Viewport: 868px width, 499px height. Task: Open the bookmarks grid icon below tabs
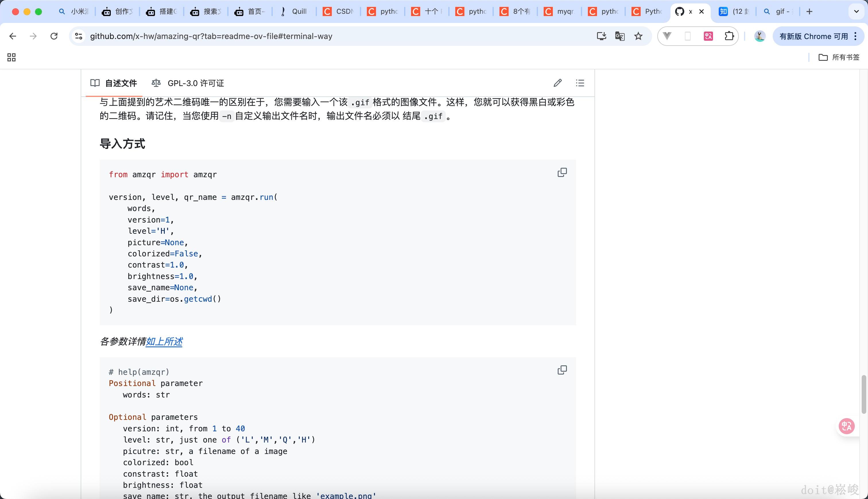click(x=11, y=57)
